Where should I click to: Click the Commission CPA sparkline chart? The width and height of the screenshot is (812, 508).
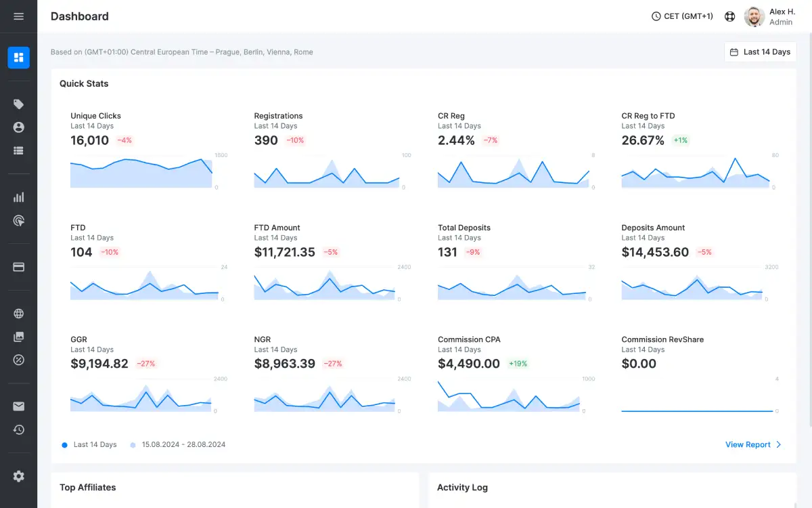point(509,396)
